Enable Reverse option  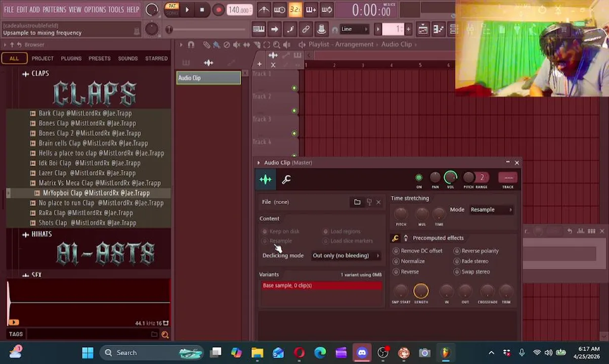406,272
